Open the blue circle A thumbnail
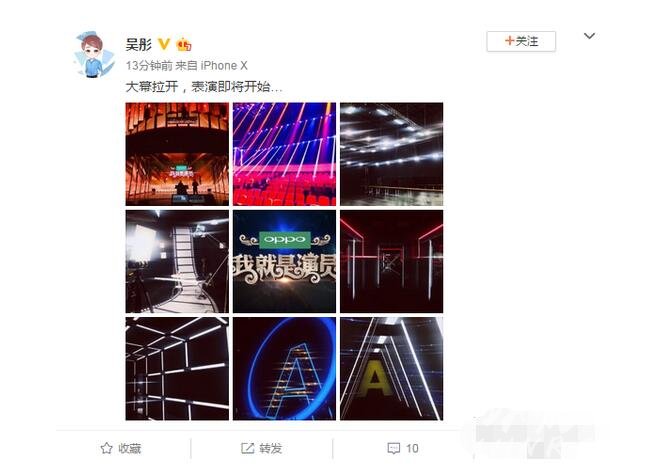 [x=284, y=369]
